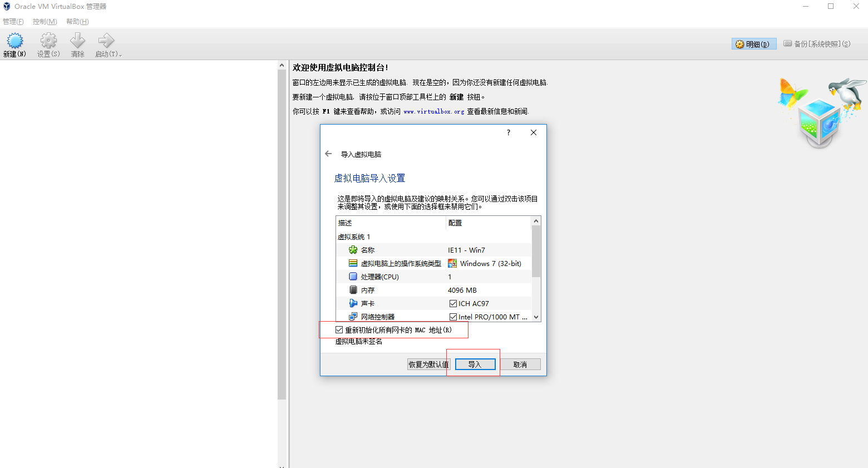Click the CPU icon beside 处理器(CPU)
Image resolution: width=868 pixels, height=468 pixels.
(x=353, y=277)
